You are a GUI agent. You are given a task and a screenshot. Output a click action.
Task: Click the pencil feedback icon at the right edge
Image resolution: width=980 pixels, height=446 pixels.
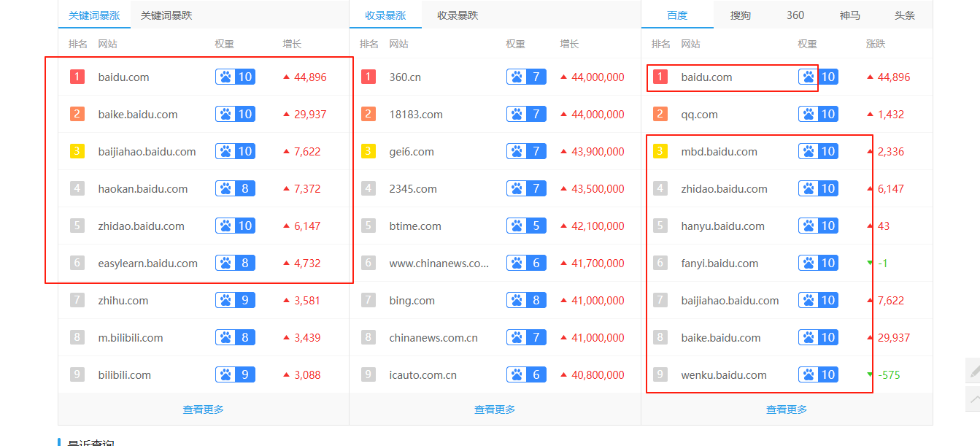tap(973, 371)
